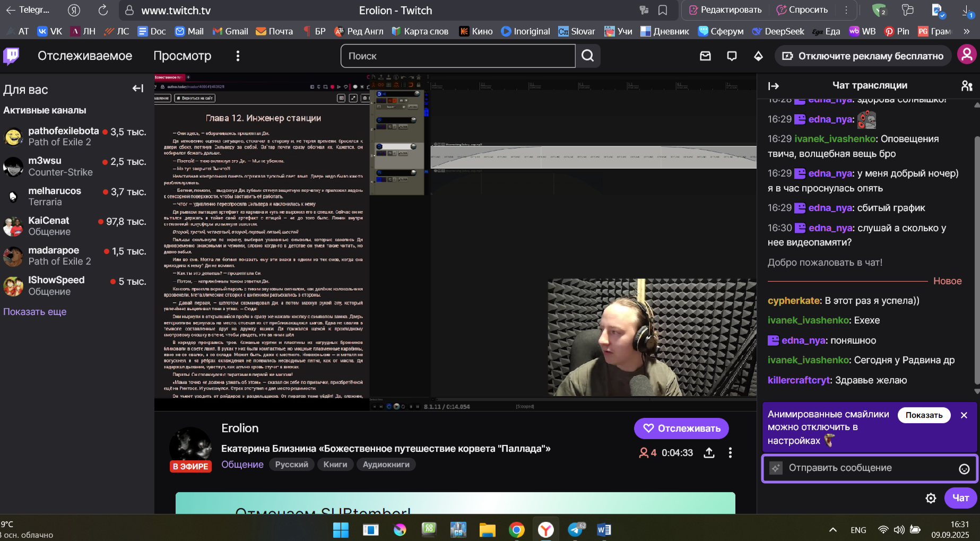Open File Explorer from the taskbar
The width and height of the screenshot is (980, 541).
click(487, 529)
